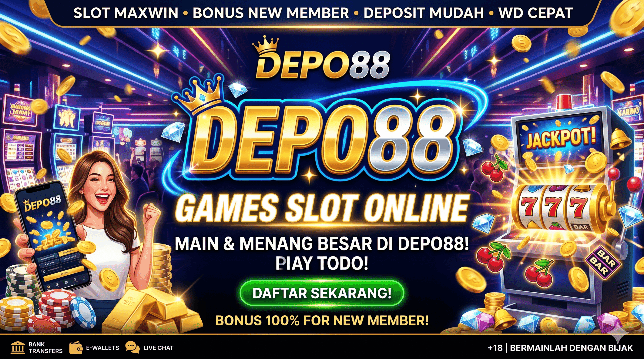Click the E-WALLETS label
This screenshot has width=644, height=359.
102,348
